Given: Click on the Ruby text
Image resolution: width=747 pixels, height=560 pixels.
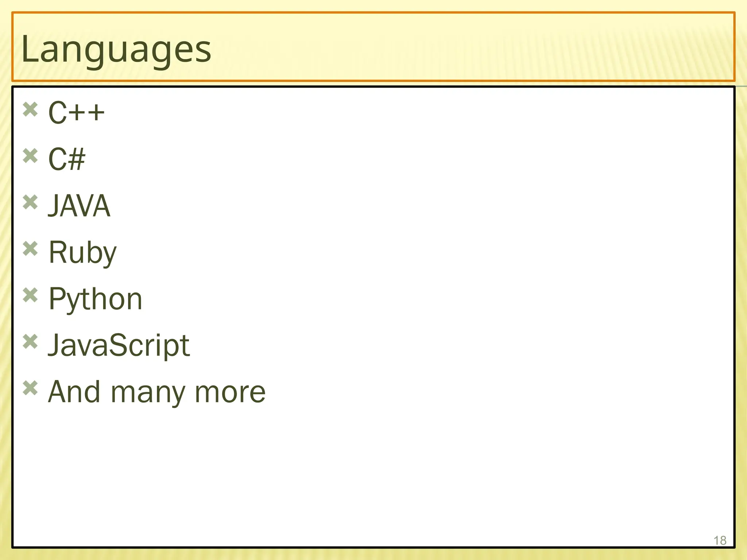Looking at the screenshot, I should 82,252.
